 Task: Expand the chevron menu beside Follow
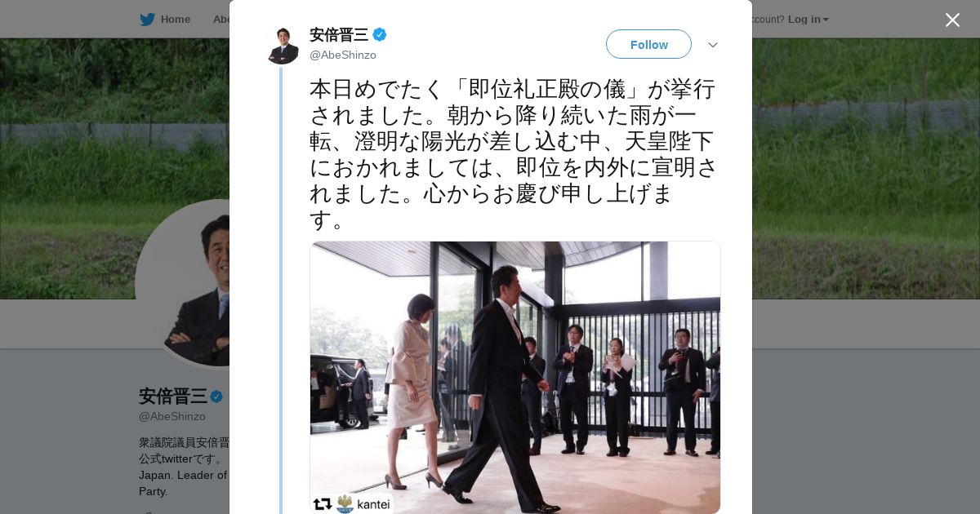712,45
